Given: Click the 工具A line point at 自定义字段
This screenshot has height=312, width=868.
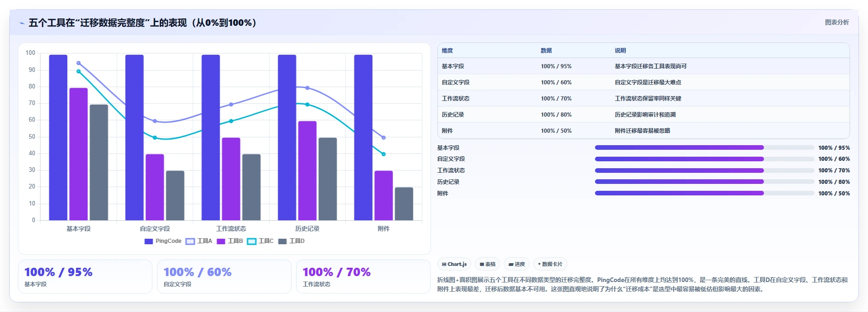Looking at the screenshot, I should tap(155, 121).
